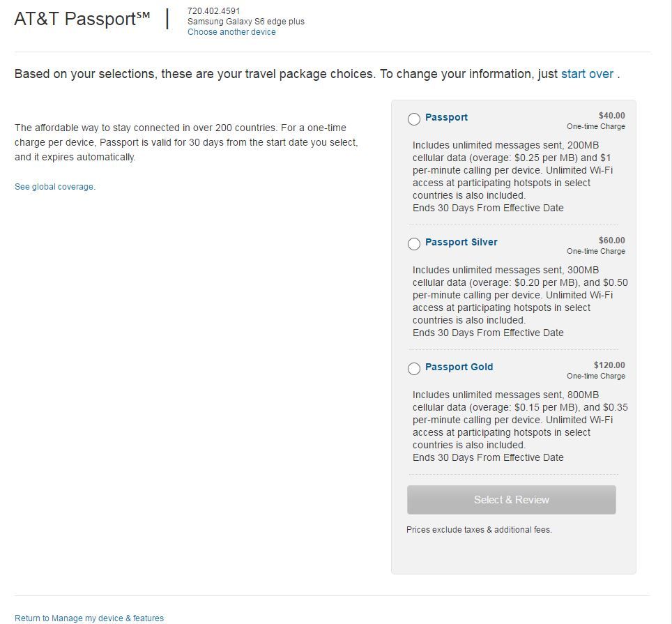Screen dimensions: 672x624
Task: Select the Passport Gold radio button
Action: pyautogui.click(x=414, y=368)
